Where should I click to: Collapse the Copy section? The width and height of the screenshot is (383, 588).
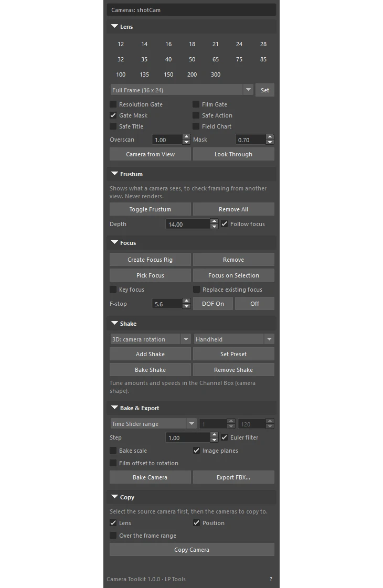click(x=115, y=497)
